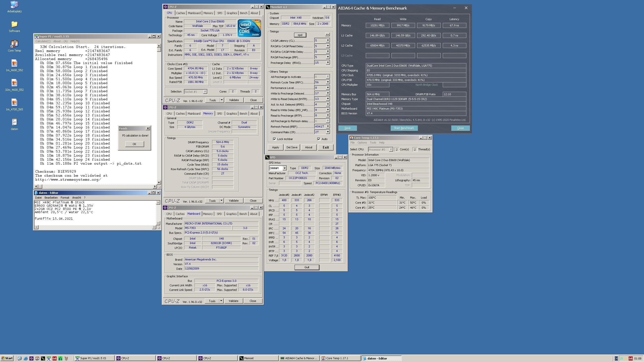Open the Refresh Cycle Time tRFC dropdown

tap(328, 82)
